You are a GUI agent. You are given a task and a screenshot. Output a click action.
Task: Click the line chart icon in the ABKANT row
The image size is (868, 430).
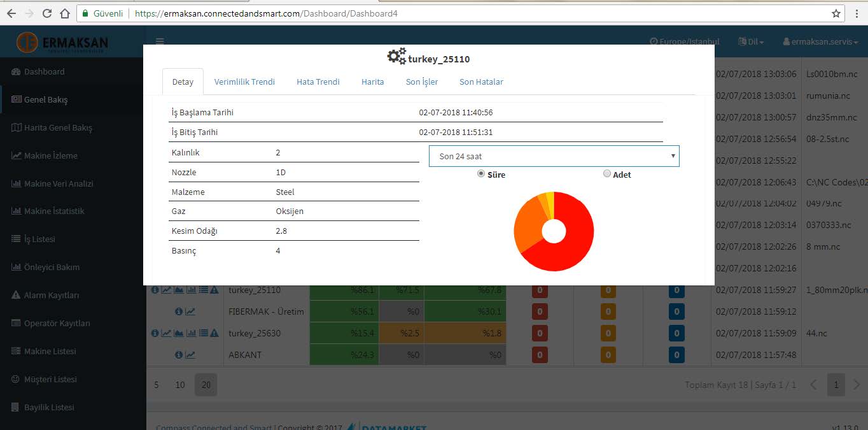click(190, 355)
